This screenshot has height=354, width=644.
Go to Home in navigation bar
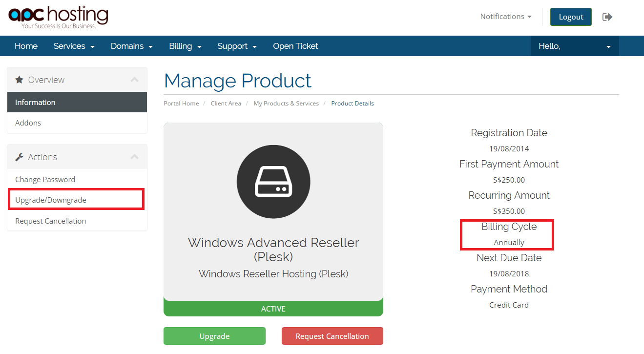(26, 46)
